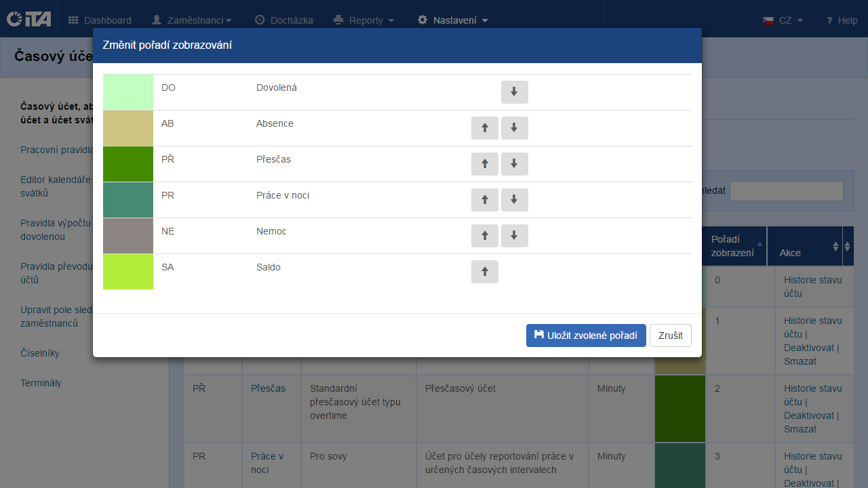
Task: Move Dovolená row down with arrow
Action: [x=514, y=92]
